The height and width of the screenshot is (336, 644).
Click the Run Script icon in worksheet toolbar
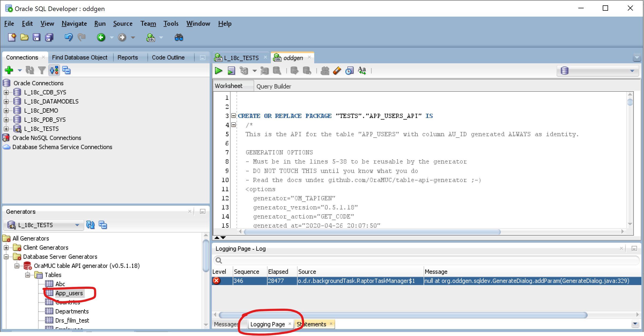click(x=231, y=71)
